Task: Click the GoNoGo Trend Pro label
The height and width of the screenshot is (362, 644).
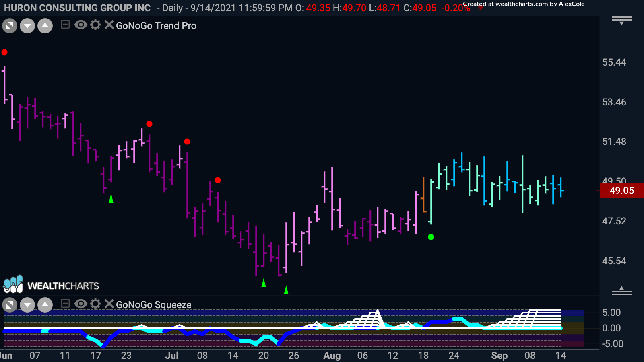Action: click(x=156, y=26)
